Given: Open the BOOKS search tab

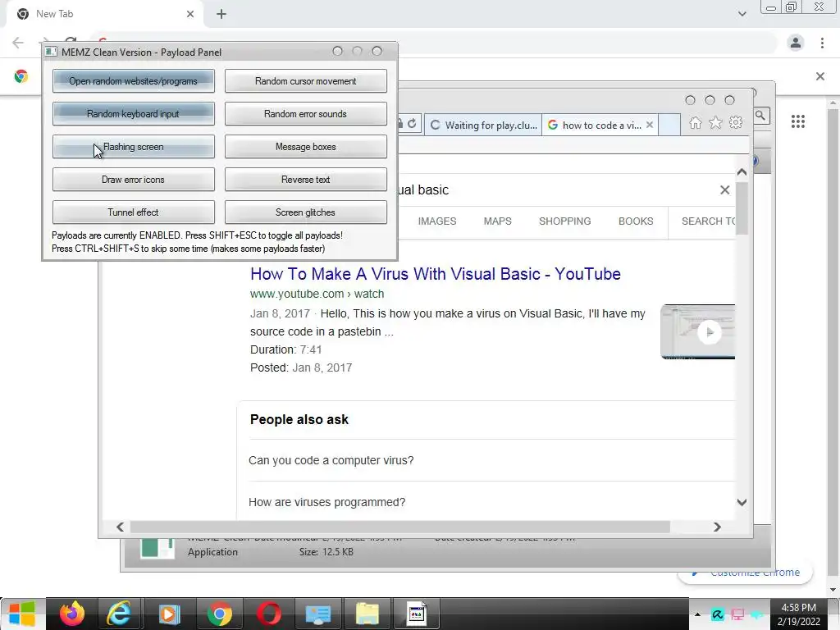Looking at the screenshot, I should [x=636, y=221].
